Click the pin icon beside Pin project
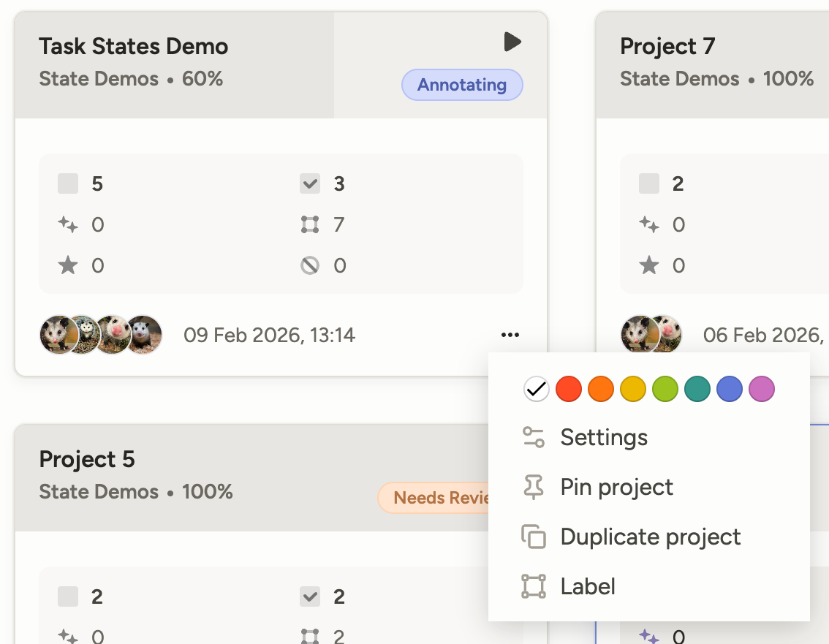This screenshot has width=829, height=644. [x=534, y=487]
